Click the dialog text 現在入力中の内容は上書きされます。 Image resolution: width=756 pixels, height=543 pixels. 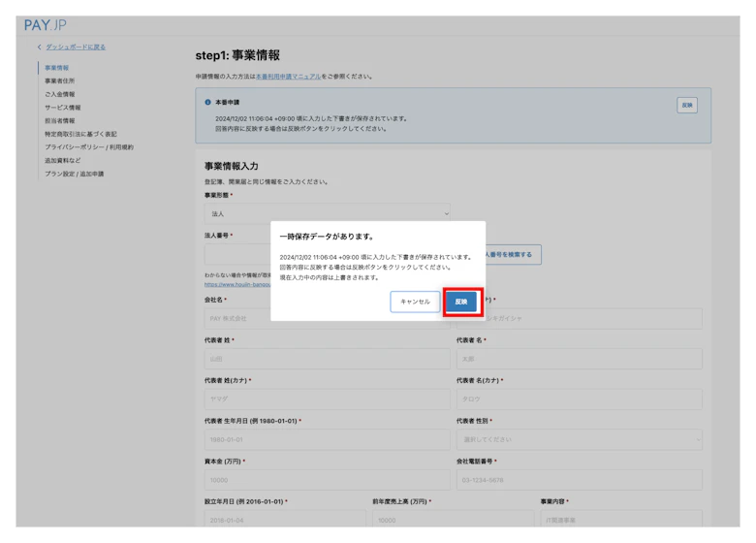click(x=329, y=277)
